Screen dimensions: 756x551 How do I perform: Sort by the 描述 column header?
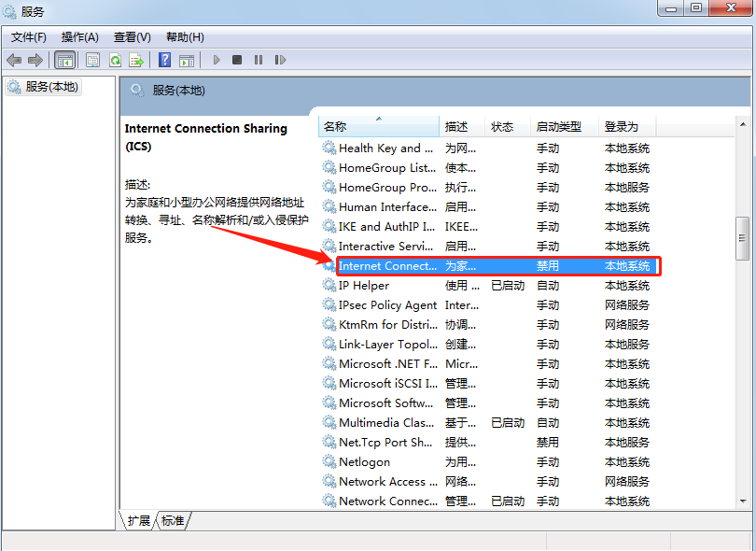(x=462, y=126)
